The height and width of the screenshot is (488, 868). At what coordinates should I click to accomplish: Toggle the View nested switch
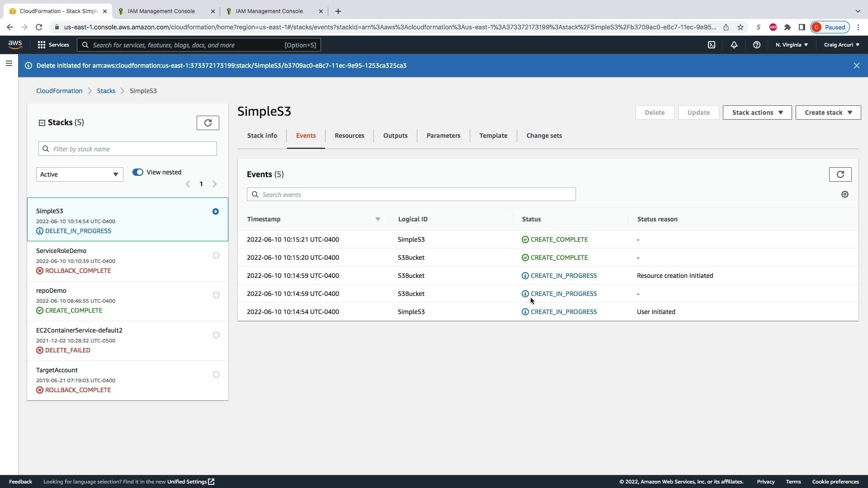point(138,172)
